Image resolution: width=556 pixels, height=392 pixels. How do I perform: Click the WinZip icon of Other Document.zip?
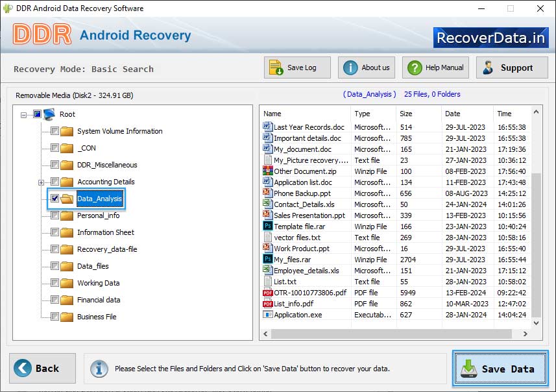(267, 171)
